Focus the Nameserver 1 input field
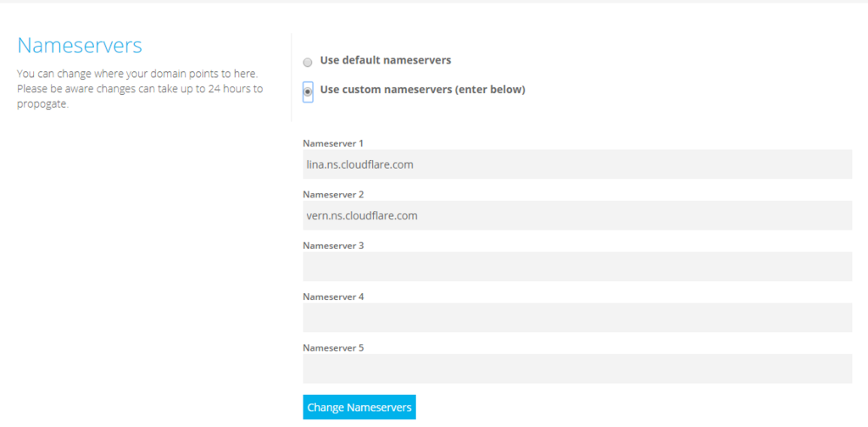Screen dimensions: 868x427 tap(576, 164)
